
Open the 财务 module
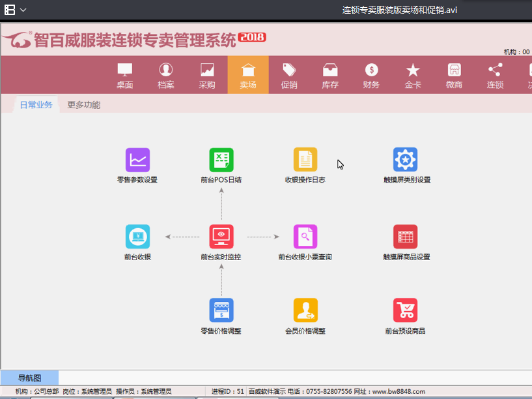tap(371, 74)
